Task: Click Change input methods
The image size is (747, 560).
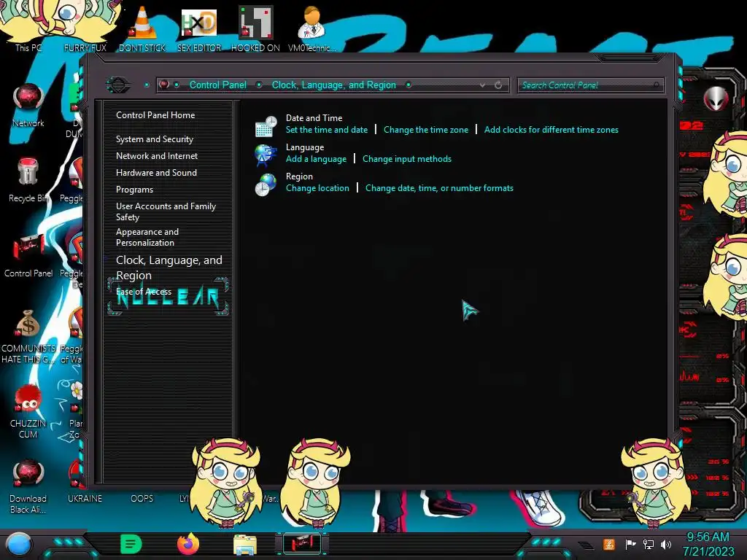Action: coord(407,158)
